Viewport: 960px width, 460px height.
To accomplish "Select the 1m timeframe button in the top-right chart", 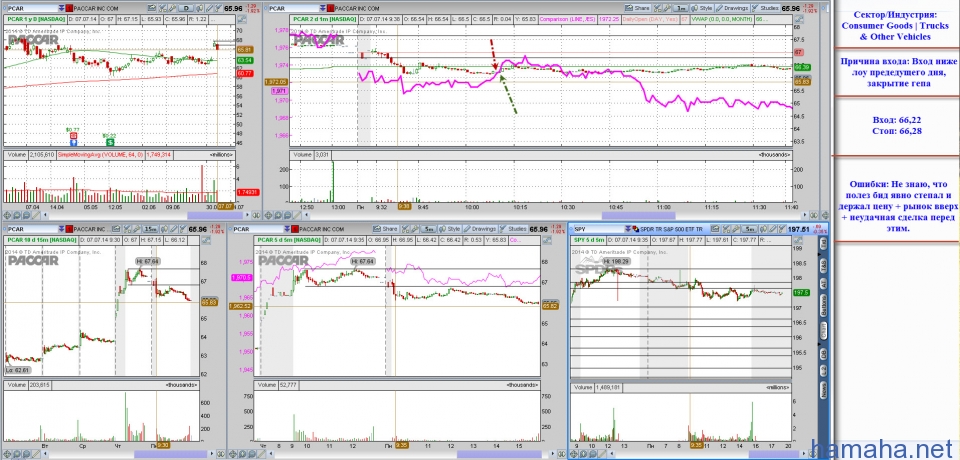I will tap(681, 8).
